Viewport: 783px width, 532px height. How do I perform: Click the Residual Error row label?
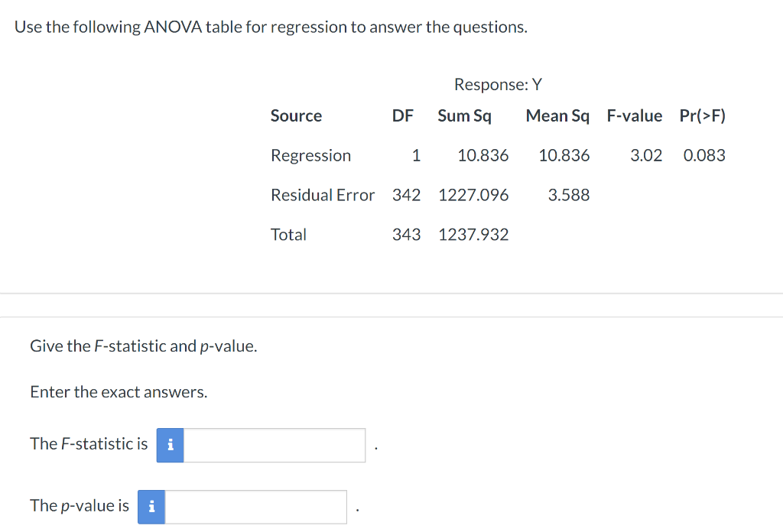(x=323, y=195)
